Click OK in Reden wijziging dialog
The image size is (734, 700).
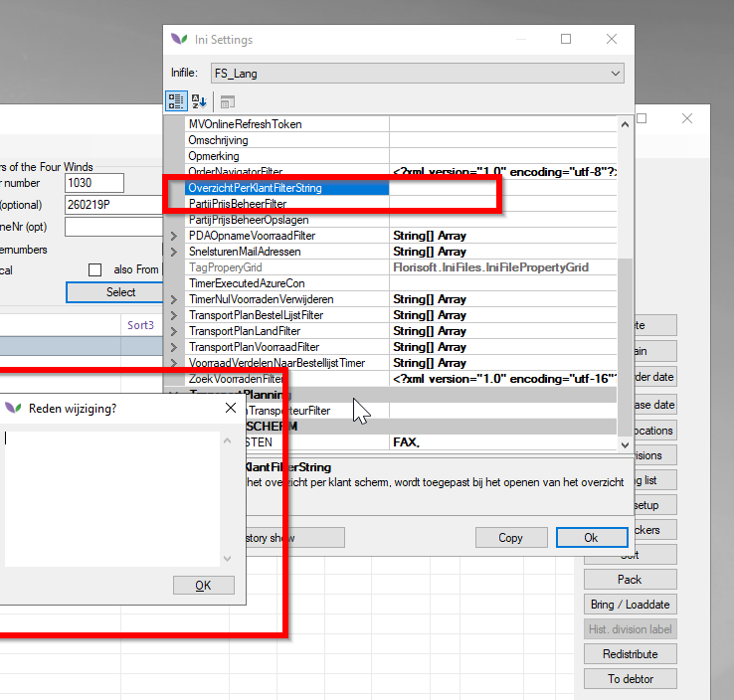203,585
